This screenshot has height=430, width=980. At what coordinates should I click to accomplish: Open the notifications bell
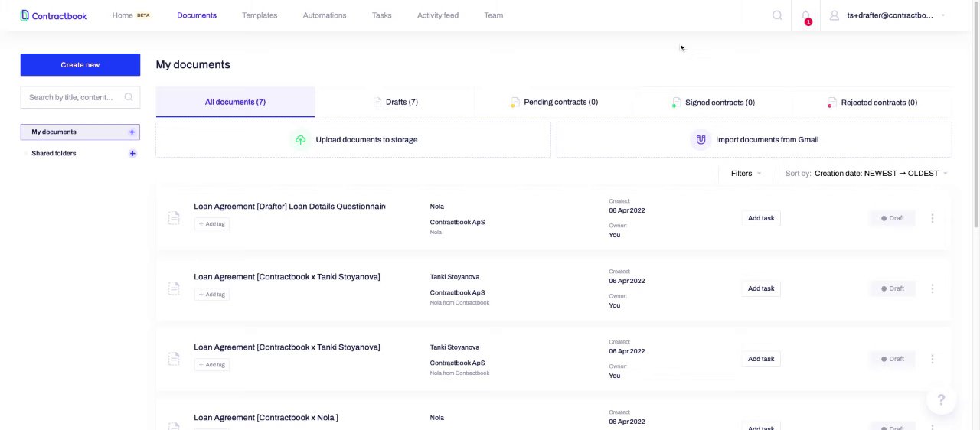805,15
